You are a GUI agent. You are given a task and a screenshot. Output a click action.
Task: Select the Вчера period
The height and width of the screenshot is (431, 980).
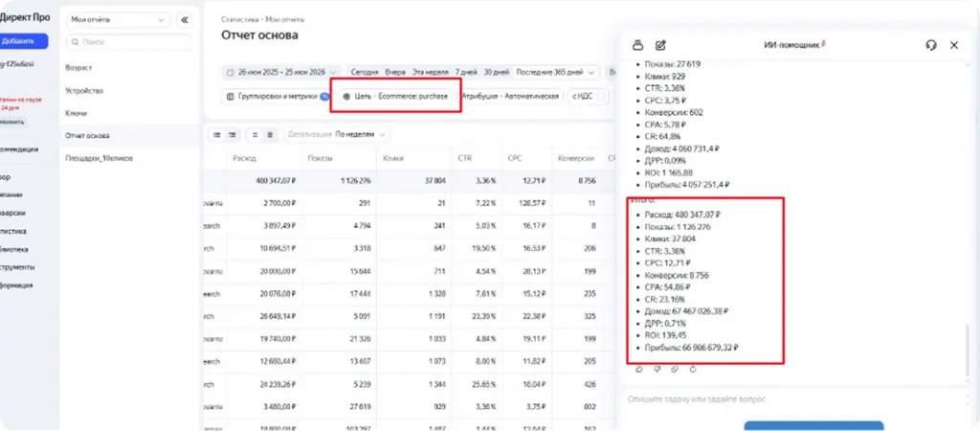pyautogui.click(x=395, y=72)
